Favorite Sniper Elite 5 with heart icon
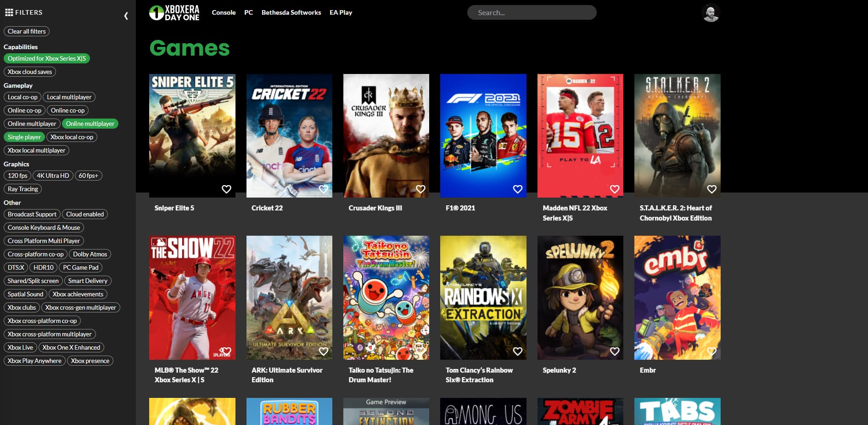Image resolution: width=868 pixels, height=425 pixels. 226,189
